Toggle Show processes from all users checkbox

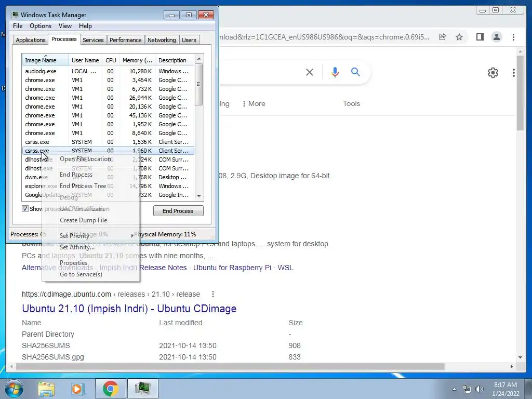(25, 209)
